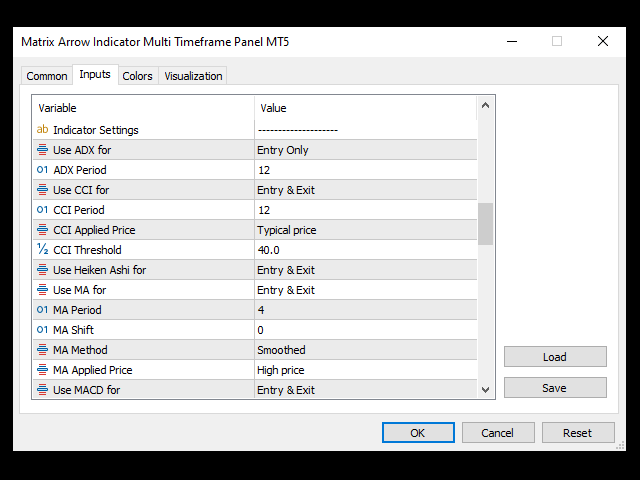Select the ADX Period label
This screenshot has height=480, width=640.
[80, 170]
